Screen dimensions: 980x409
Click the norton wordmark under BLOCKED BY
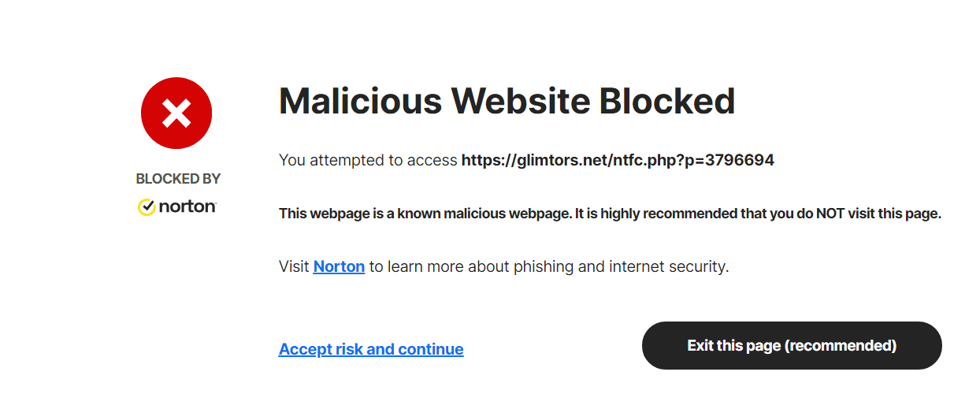[x=187, y=207]
